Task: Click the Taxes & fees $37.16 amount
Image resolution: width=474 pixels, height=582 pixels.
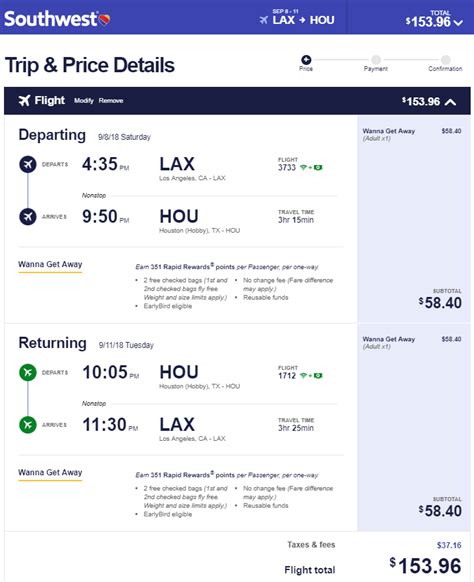Action: 449,545
